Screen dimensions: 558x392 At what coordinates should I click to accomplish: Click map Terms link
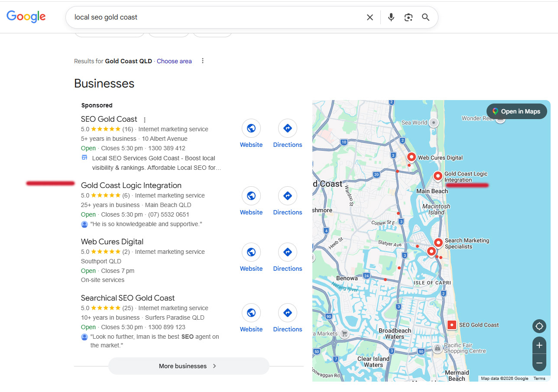[539, 379]
